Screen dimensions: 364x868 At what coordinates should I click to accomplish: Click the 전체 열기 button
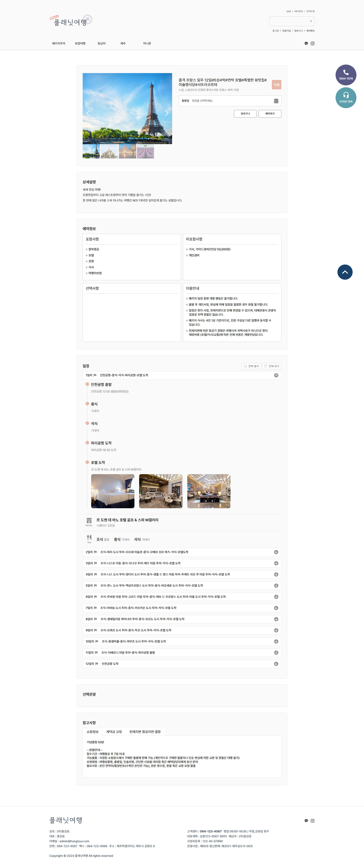251,366
